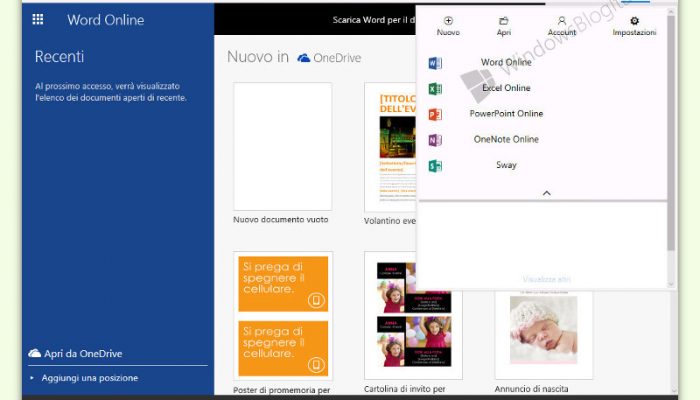The width and height of the screenshot is (700, 400).
Task: Click Scarica Word per il desktop banner
Action: coord(374,20)
